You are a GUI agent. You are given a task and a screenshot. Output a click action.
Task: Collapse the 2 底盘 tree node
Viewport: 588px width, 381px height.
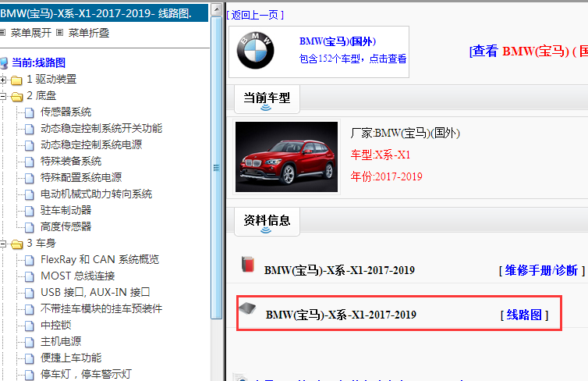point(3,96)
